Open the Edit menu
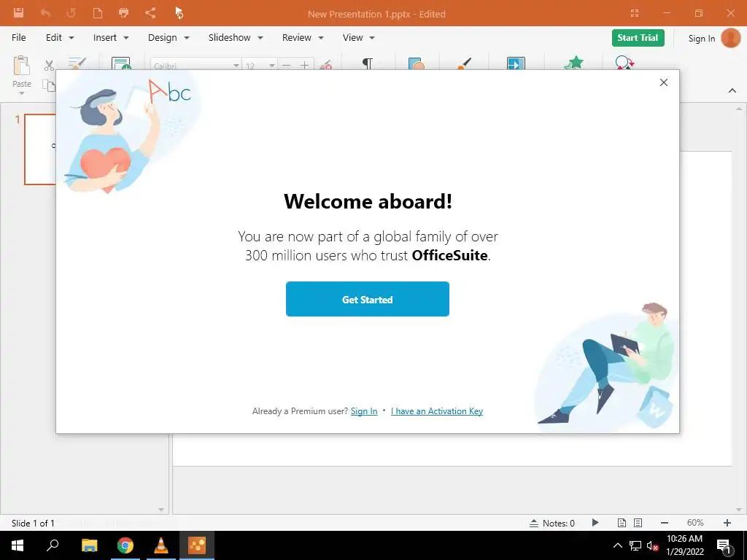The height and width of the screenshot is (560, 747). point(60,38)
